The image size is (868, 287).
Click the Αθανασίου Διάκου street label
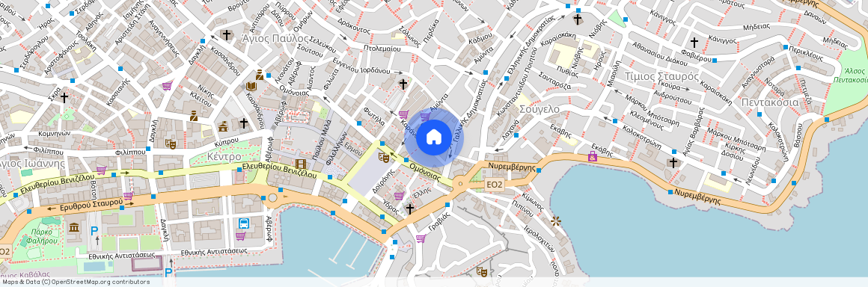tap(660, 55)
